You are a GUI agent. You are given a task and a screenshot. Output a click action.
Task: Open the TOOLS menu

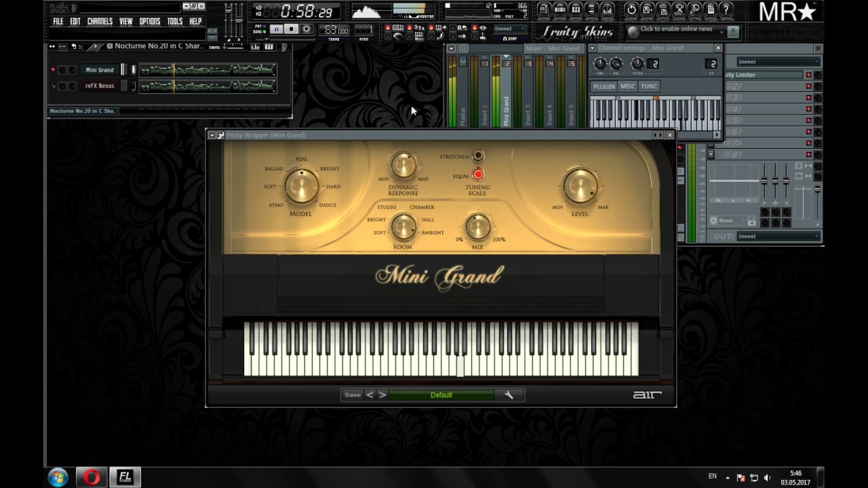click(175, 21)
